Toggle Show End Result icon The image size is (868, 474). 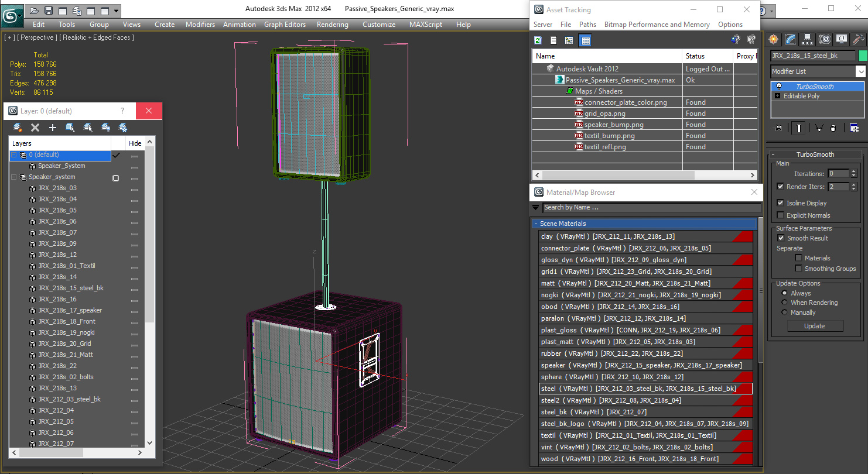(x=799, y=128)
